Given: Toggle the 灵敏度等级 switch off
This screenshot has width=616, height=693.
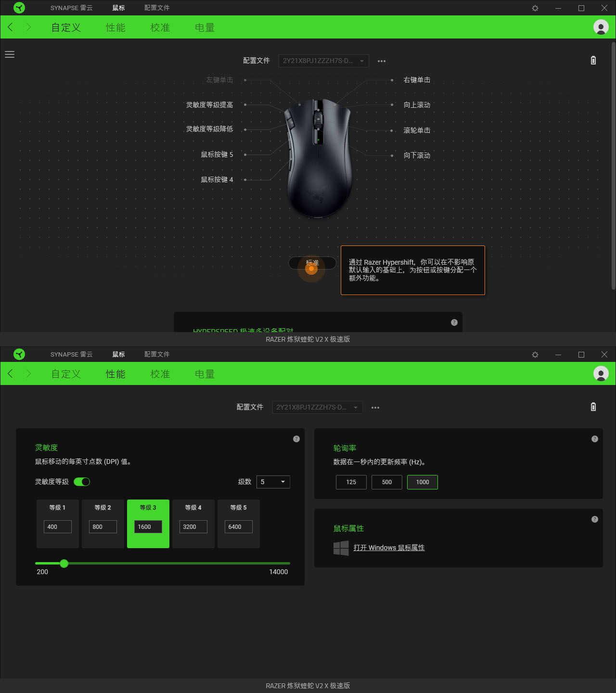Looking at the screenshot, I should pos(82,482).
